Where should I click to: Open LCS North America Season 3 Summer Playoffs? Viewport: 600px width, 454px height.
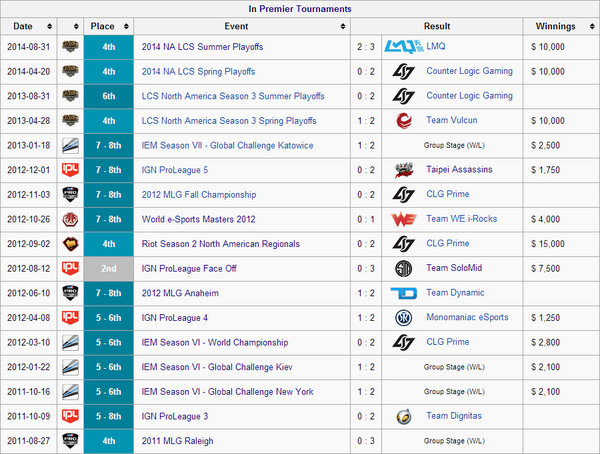233,96
